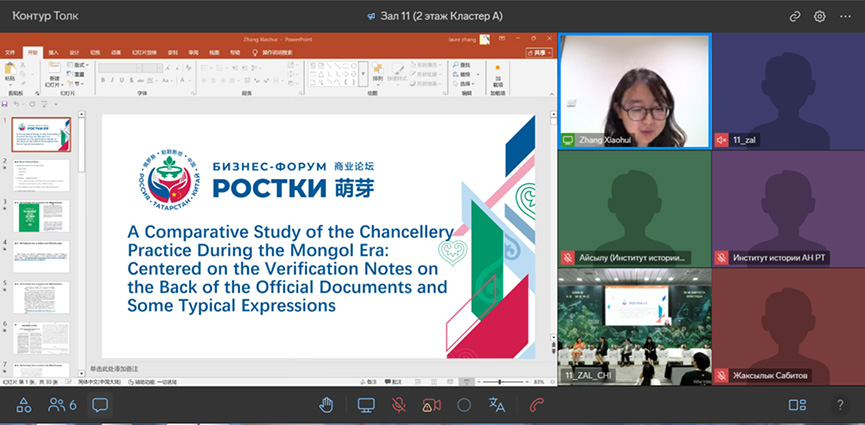
Task: Turn on your camera
Action: click(x=431, y=406)
